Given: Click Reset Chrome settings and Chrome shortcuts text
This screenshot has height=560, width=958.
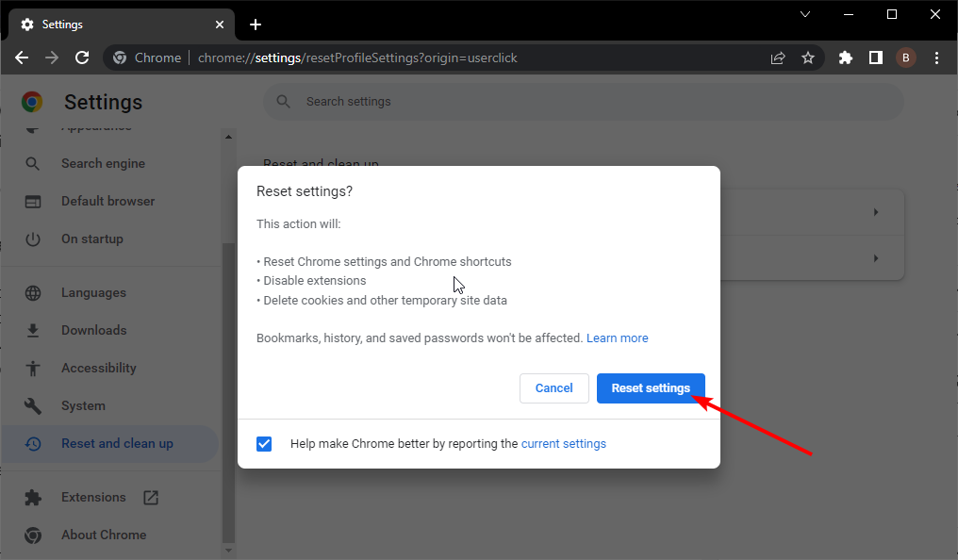Looking at the screenshot, I should pos(388,262).
